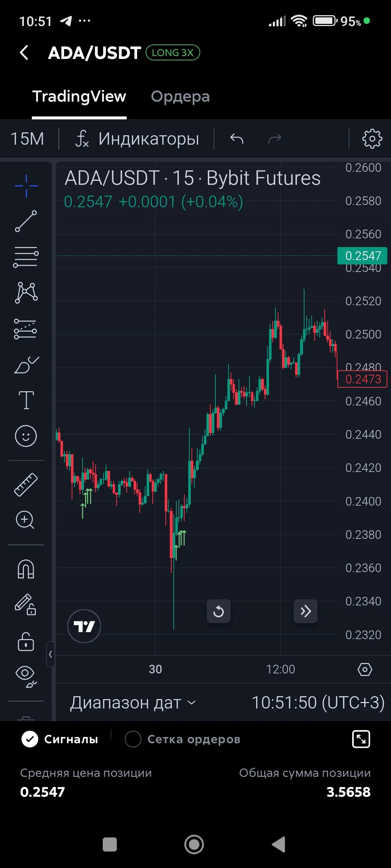Screen dimensions: 391x868
Task: Tap the 0.2547 current price label
Action: 362,256
